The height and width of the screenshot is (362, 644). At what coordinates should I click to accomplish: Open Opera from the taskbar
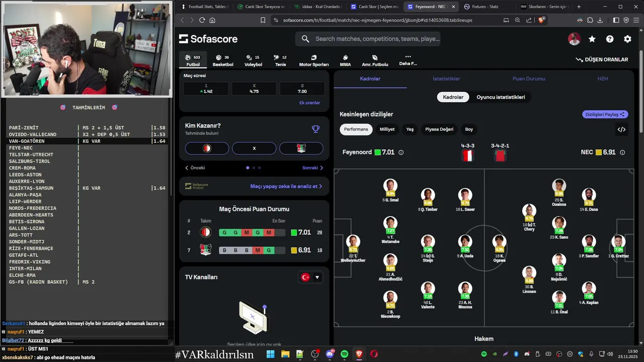point(374,354)
